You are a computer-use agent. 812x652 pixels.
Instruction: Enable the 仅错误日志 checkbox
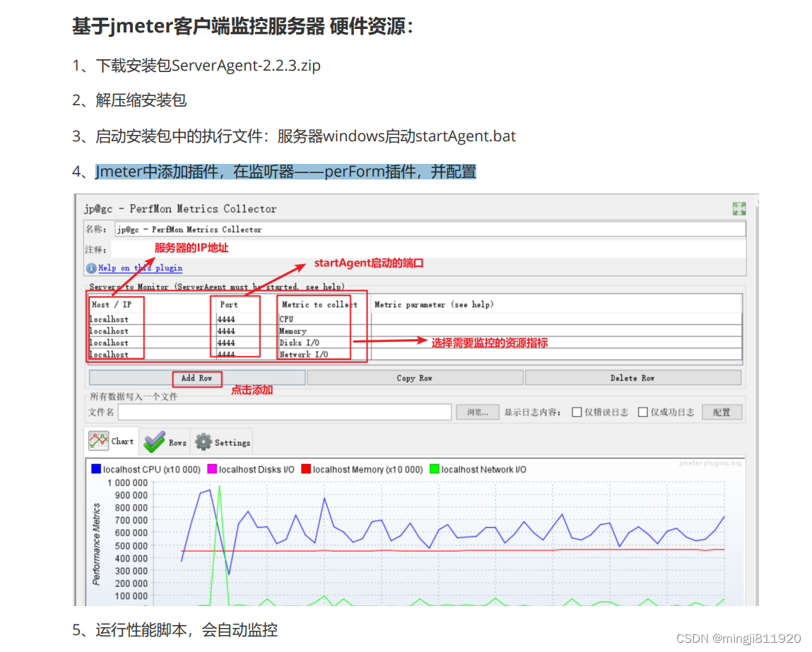tap(577, 413)
